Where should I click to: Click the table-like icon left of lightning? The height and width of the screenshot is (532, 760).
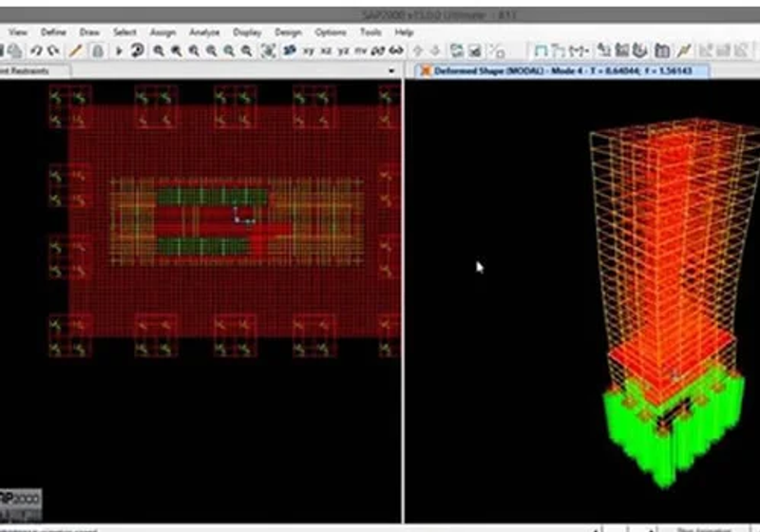click(x=662, y=50)
